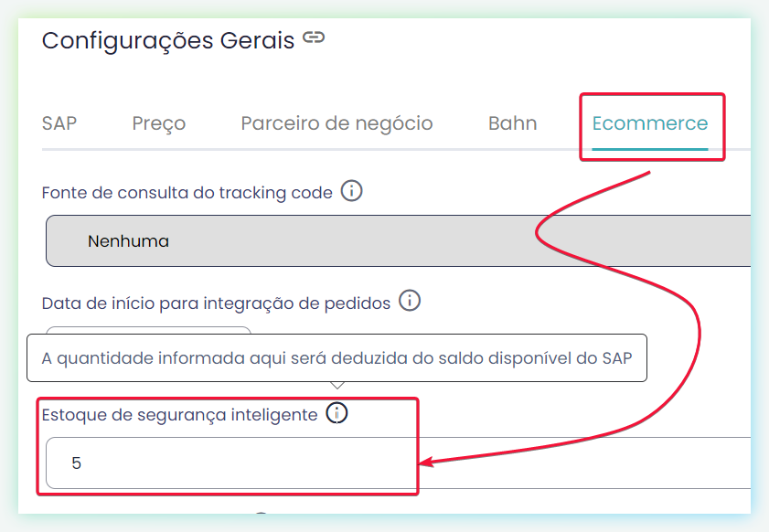Select the Ecommerce tab

coord(650,123)
